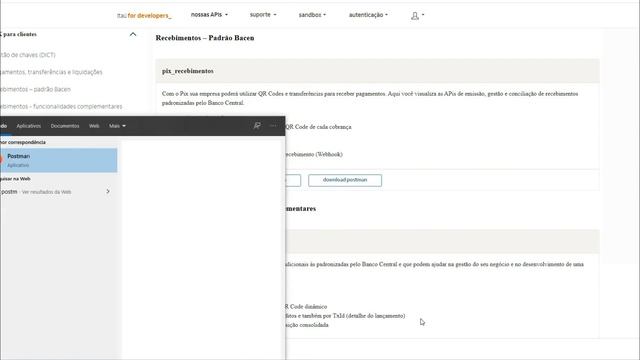Open the user account icon menu
The height and width of the screenshot is (360, 640).
pos(417,16)
